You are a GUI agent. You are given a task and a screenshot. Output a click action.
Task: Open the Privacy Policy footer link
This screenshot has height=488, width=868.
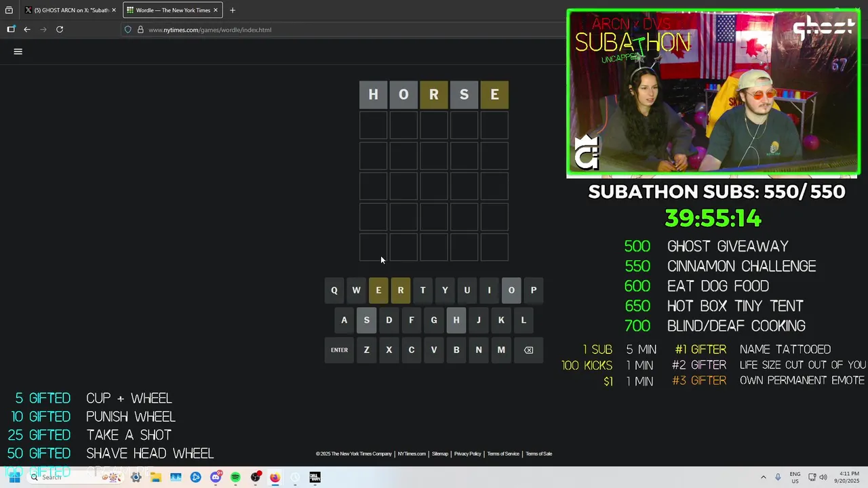click(468, 454)
